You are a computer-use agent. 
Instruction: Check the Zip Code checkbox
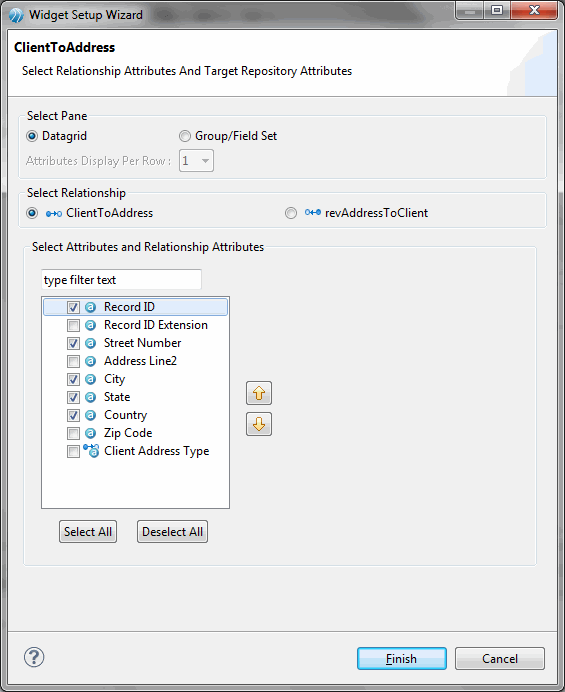73,433
